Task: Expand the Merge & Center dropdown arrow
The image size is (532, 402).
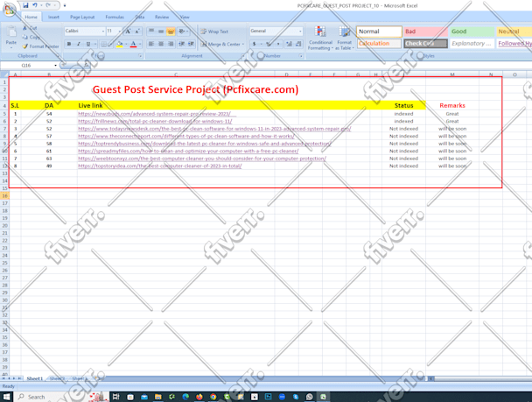Action: (x=243, y=44)
